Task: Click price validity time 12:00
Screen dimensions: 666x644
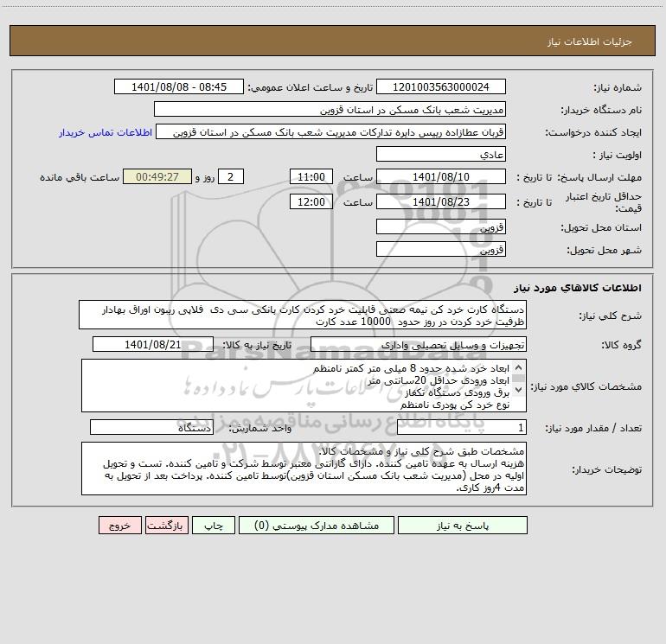Action: [x=311, y=201]
